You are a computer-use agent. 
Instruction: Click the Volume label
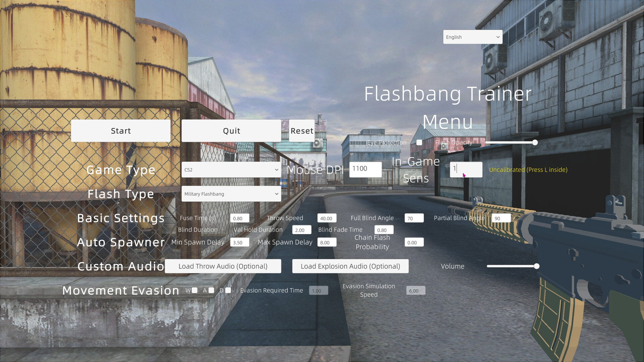(453, 266)
